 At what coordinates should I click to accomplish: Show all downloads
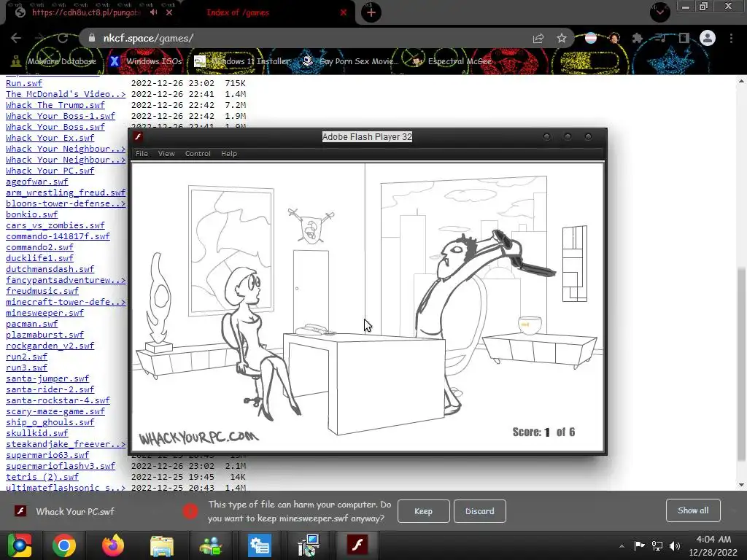click(693, 510)
